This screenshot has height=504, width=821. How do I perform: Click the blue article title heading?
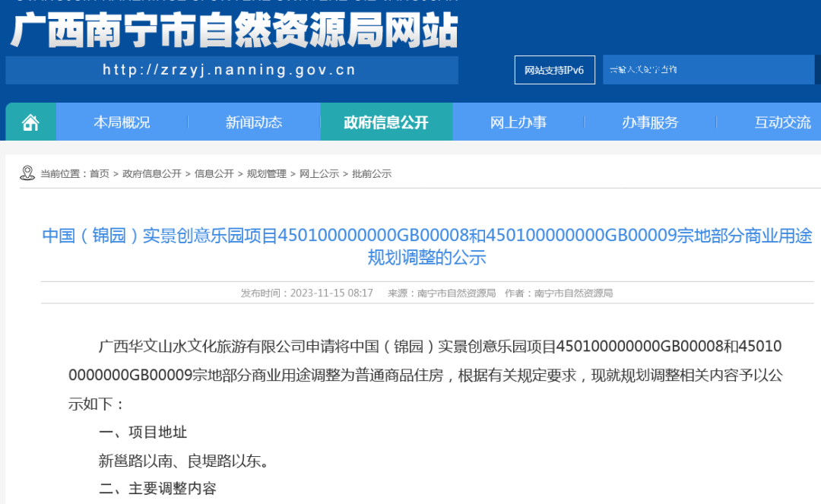[426, 246]
